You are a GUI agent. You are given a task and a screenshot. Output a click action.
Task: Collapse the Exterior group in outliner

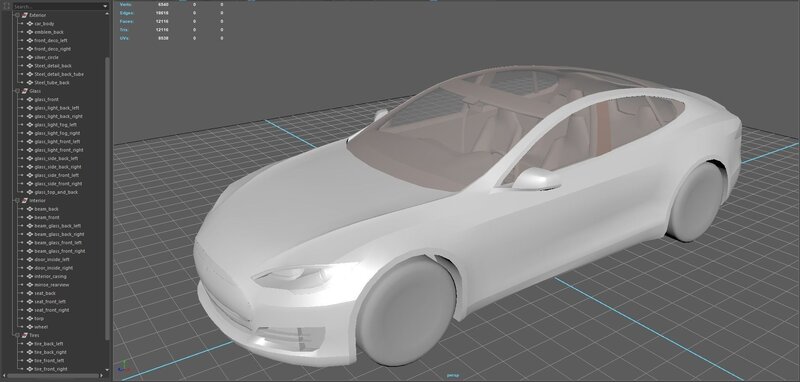click(x=17, y=15)
